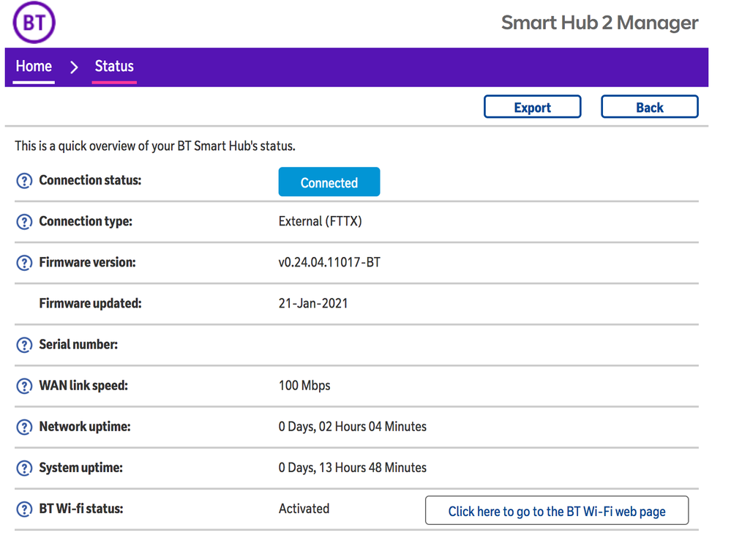Open the BT Wi-Fi web page link

click(556, 511)
